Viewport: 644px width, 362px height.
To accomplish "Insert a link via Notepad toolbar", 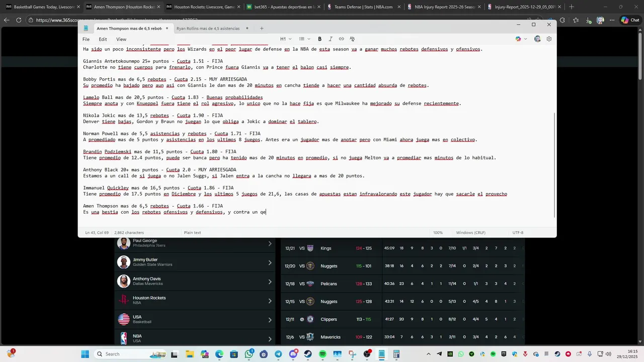I will point(341,39).
